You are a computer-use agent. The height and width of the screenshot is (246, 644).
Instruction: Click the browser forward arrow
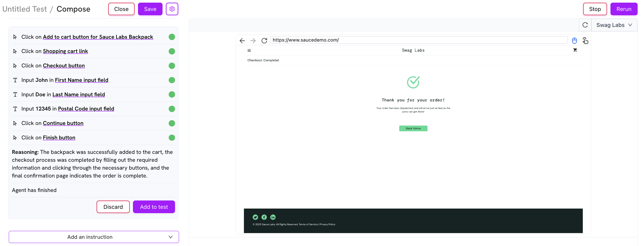click(x=253, y=40)
